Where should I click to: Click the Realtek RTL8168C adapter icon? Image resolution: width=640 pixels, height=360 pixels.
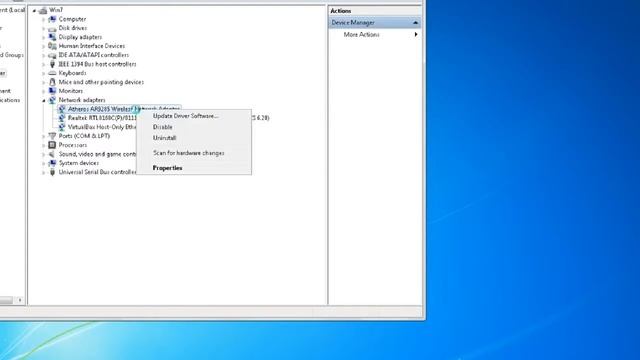pos(62,118)
